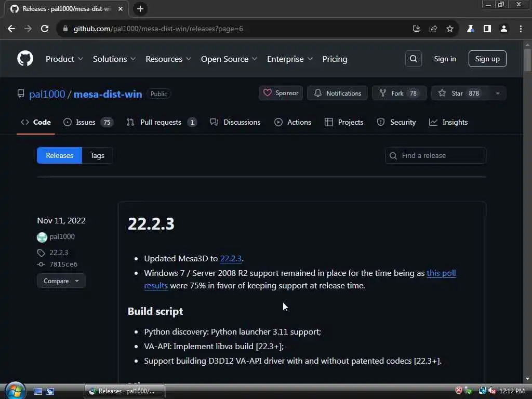The width and height of the screenshot is (532, 399).
Task: Click the tag icon next to 22.2.3
Action: [41, 253]
